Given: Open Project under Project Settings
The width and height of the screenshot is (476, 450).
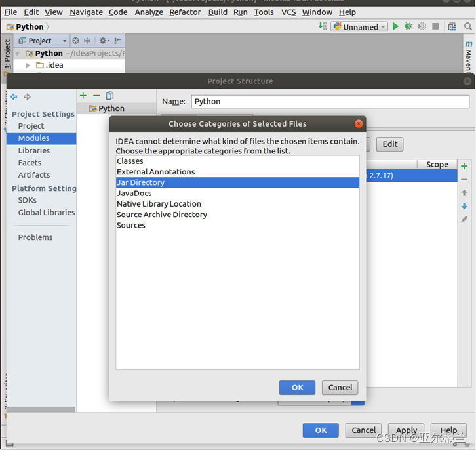Looking at the screenshot, I should point(31,126).
